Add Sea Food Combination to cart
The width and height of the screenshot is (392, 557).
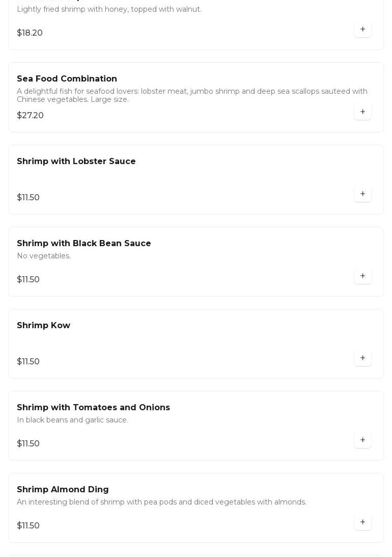tap(362, 112)
